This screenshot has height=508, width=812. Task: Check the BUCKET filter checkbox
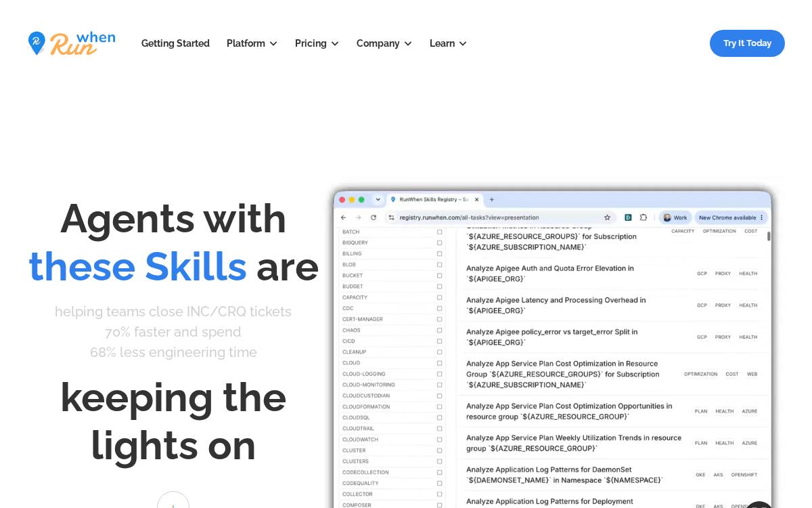[x=439, y=276]
